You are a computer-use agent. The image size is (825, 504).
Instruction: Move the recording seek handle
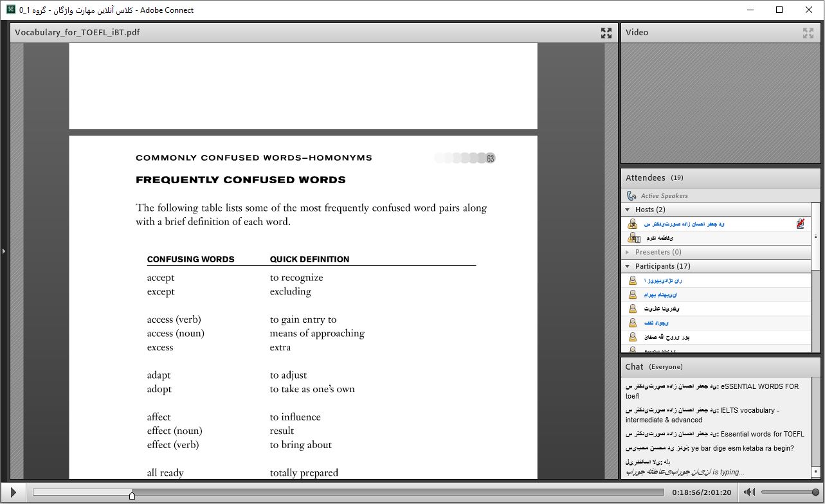(x=132, y=495)
